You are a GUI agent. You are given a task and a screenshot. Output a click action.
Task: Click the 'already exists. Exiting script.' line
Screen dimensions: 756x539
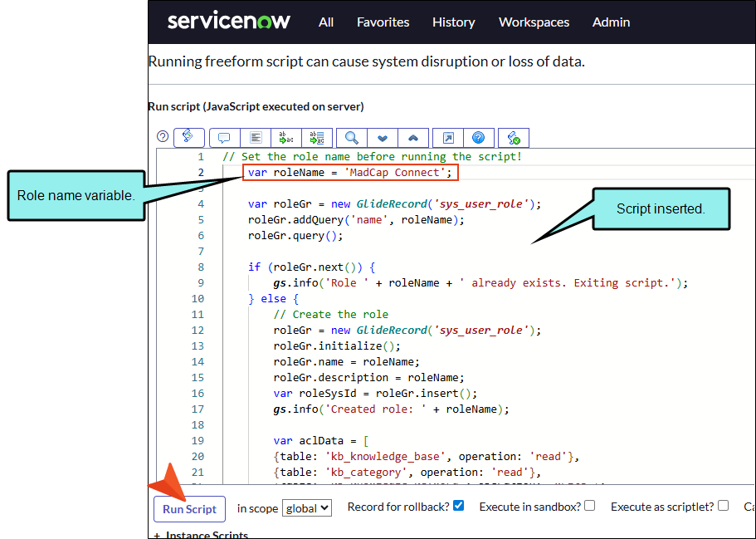pyautogui.click(x=480, y=282)
